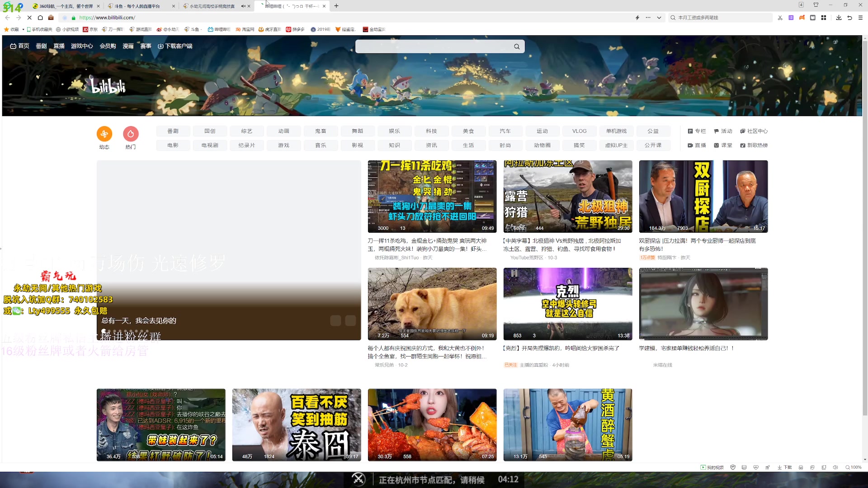The width and height of the screenshot is (868, 488).
Task: Click the orange 动态 activity icon
Action: click(104, 134)
